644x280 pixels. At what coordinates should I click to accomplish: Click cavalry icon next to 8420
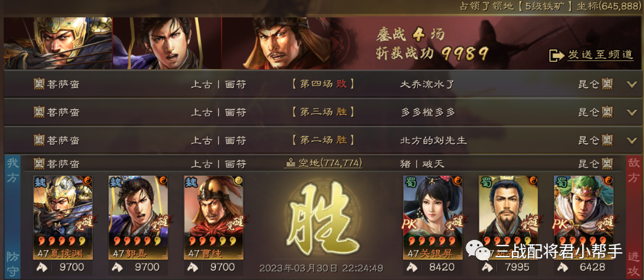click(412, 268)
